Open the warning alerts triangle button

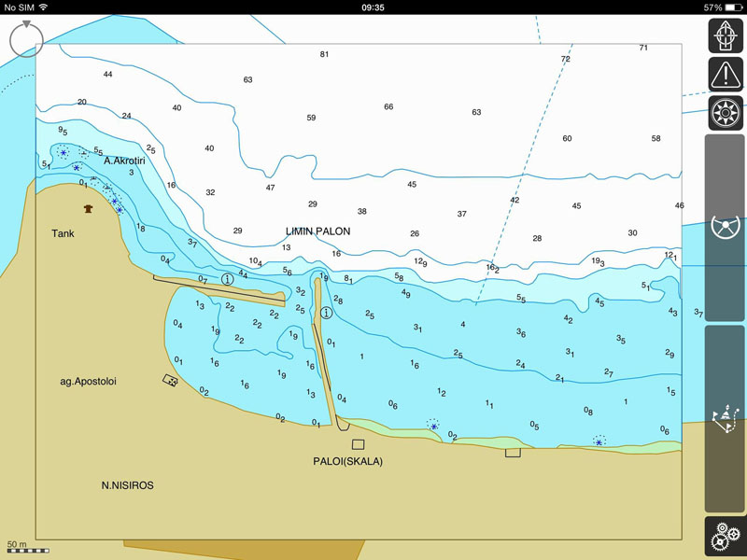tap(725, 74)
